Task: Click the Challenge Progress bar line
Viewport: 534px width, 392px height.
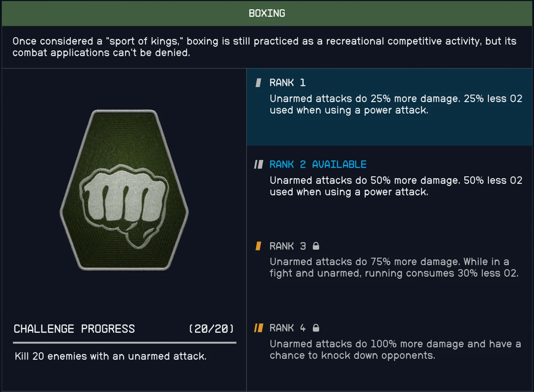Action: click(x=125, y=343)
